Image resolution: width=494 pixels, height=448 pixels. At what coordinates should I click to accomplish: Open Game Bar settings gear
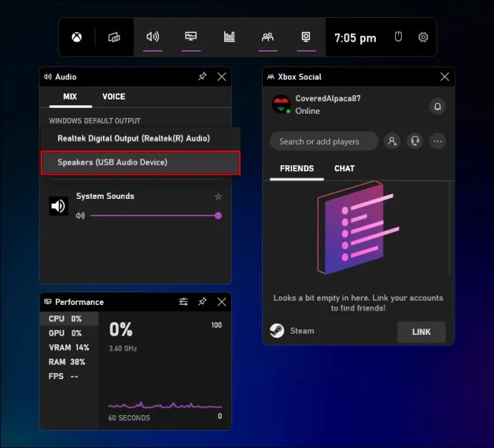423,37
